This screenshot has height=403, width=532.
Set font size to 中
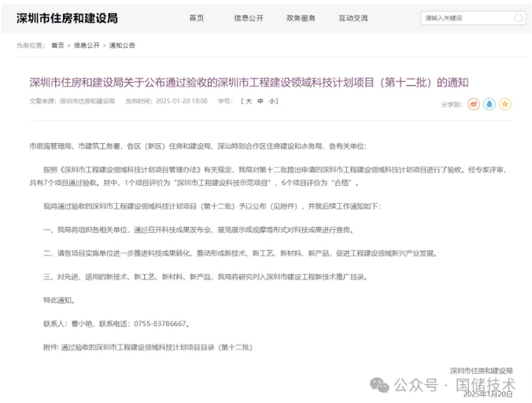tap(260, 101)
